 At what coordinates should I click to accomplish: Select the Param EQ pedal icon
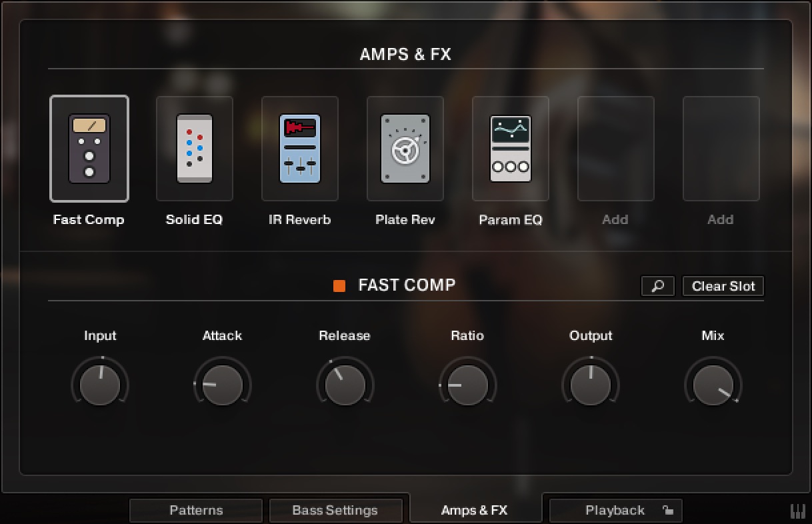point(510,148)
